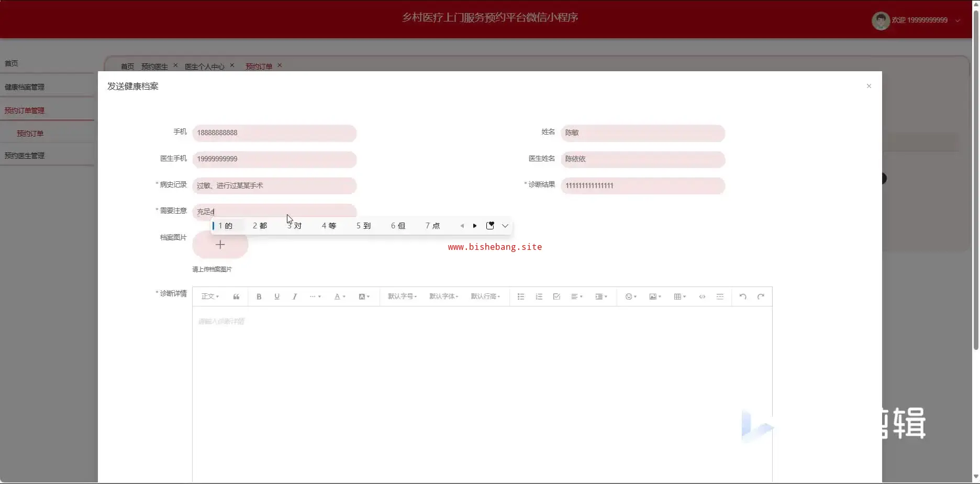Open the insert table menu
Viewport: 980px width, 484px height.
point(680,296)
